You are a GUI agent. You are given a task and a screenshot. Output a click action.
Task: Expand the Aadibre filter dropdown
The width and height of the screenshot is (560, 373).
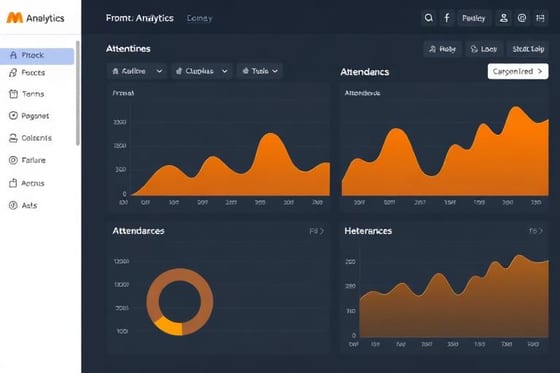click(x=137, y=71)
